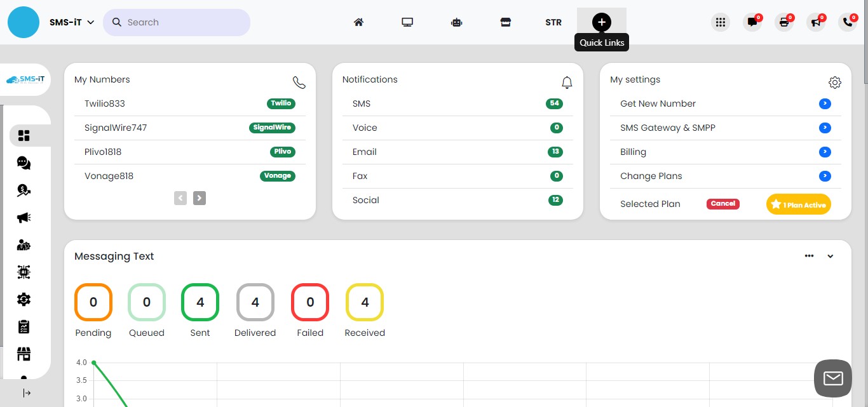This screenshot has height=407, width=868.
Task: Open the phone calls notification icon
Action: tap(848, 22)
